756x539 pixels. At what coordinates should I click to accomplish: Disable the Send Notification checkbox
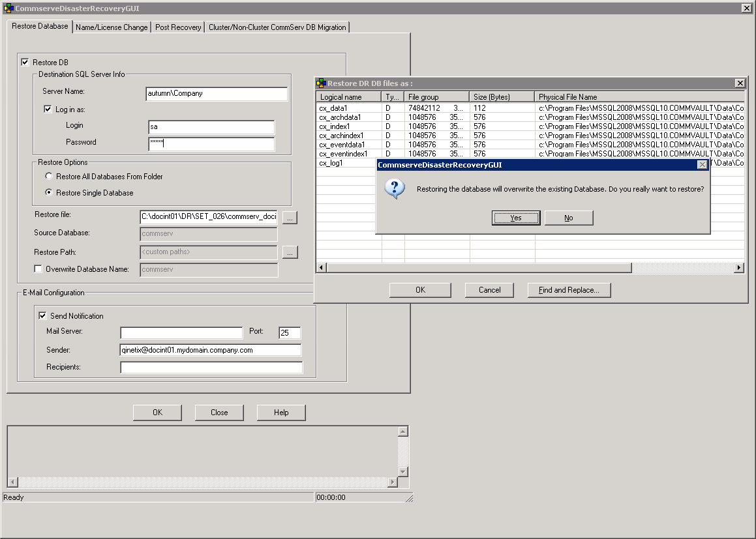pos(43,316)
